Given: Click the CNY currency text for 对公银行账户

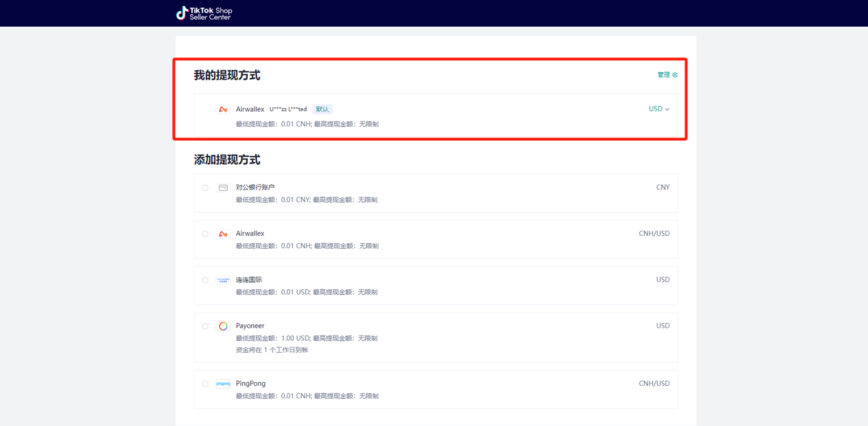Looking at the screenshot, I should (x=663, y=187).
